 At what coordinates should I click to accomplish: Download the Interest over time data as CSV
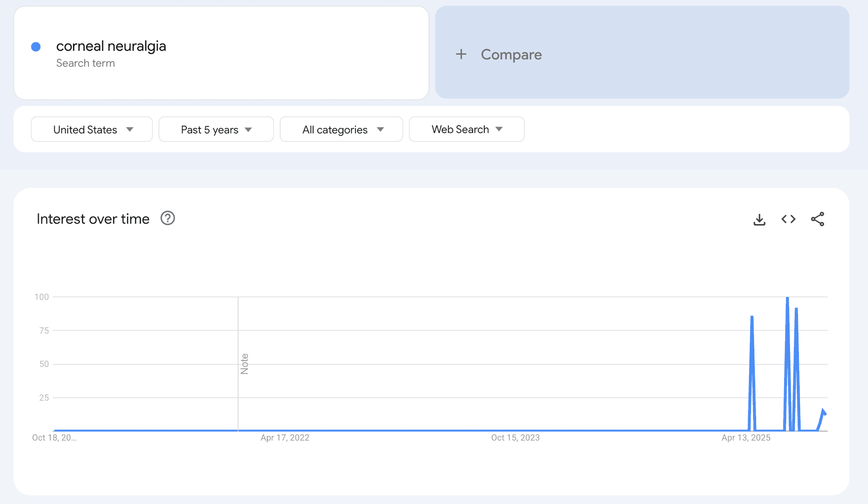pyautogui.click(x=759, y=219)
